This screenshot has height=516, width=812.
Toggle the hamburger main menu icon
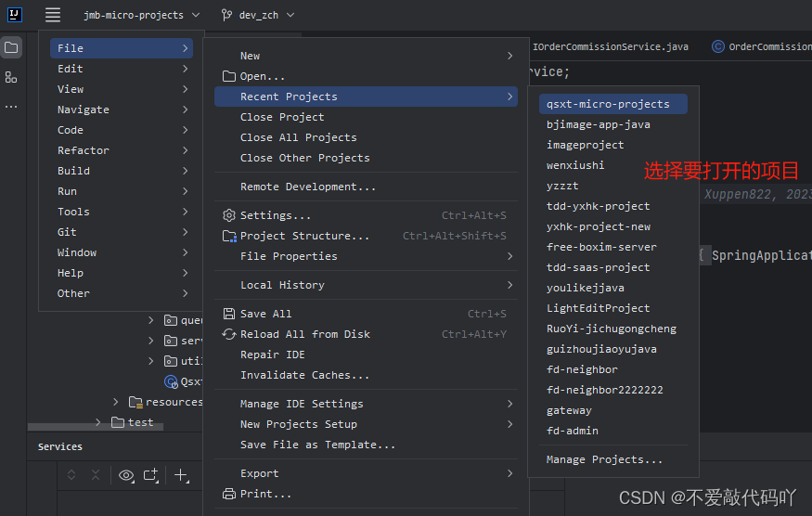coord(53,15)
